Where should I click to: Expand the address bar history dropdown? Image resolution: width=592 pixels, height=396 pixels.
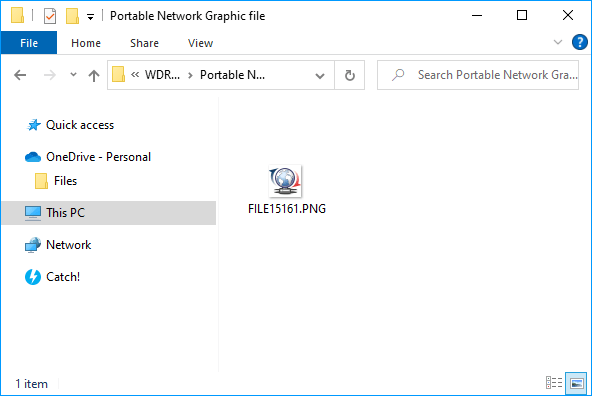(x=320, y=76)
